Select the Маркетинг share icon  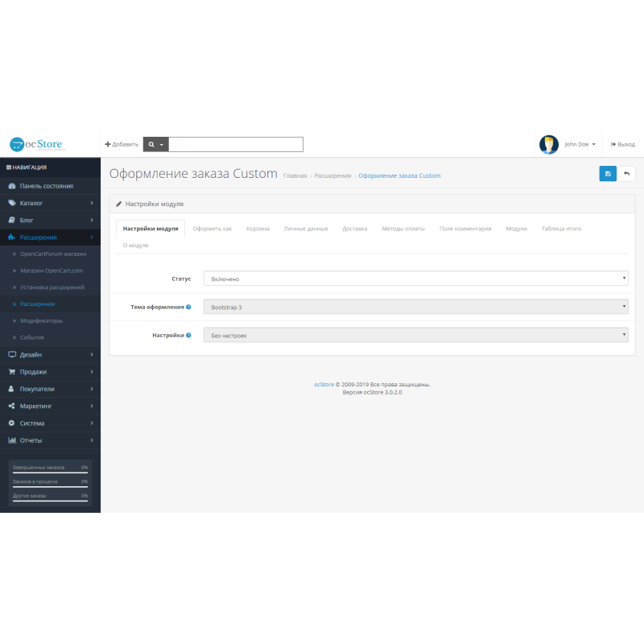[x=13, y=405]
